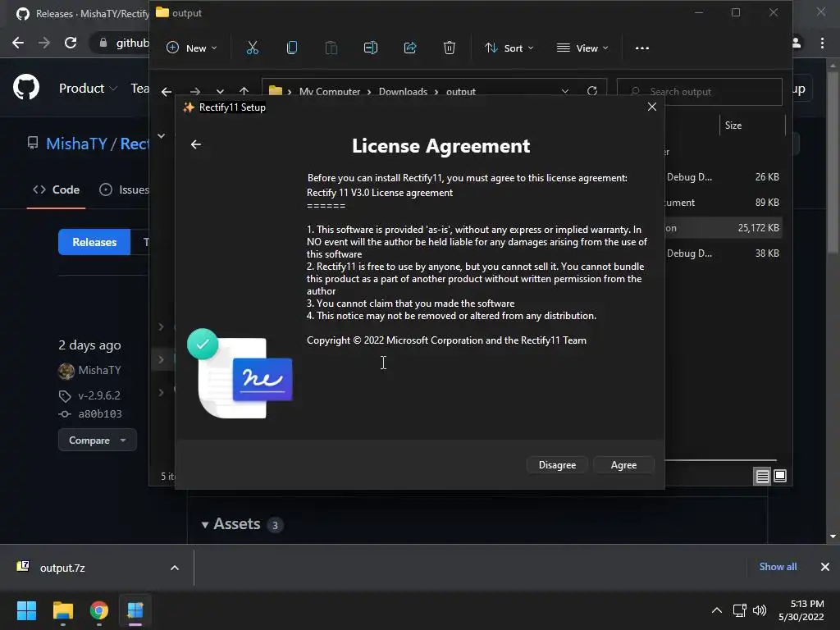Click Chrome profile avatar icon
Image resolution: width=840 pixels, height=630 pixels.
point(797,43)
